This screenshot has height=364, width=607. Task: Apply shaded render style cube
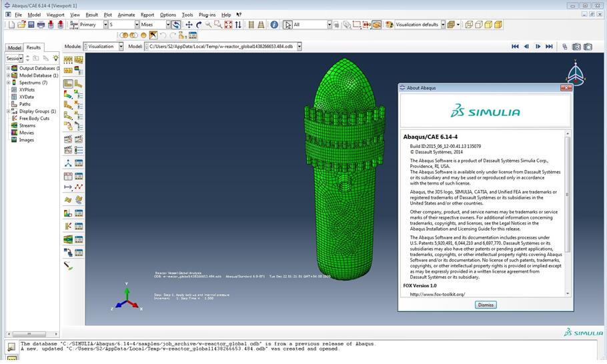click(x=498, y=25)
